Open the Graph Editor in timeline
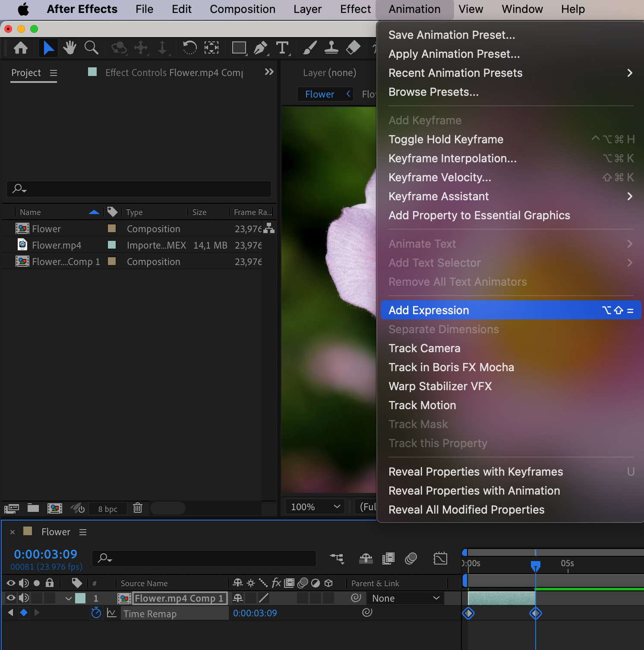Screen dimensions: 644x650 (440, 558)
